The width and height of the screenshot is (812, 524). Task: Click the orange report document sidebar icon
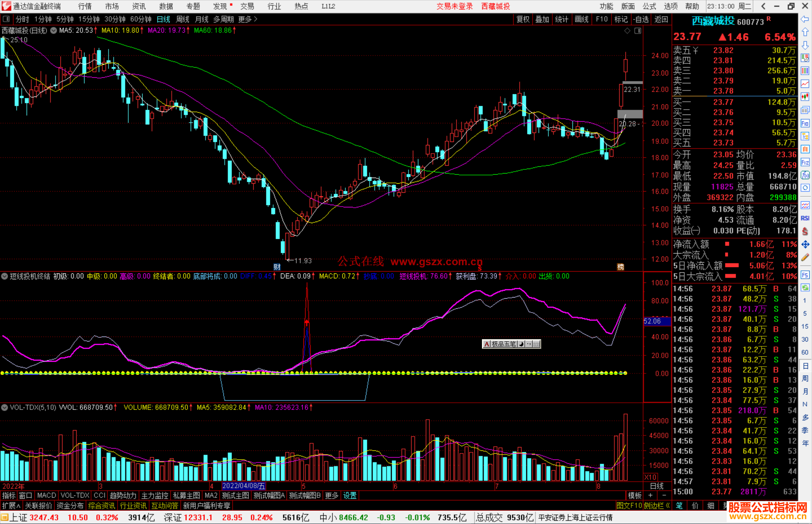(805, 149)
